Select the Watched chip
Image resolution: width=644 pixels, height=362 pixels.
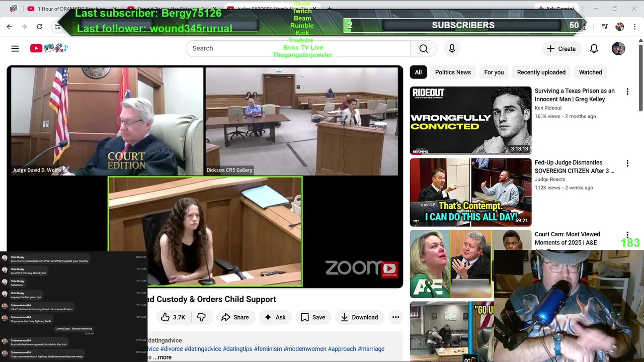point(590,72)
